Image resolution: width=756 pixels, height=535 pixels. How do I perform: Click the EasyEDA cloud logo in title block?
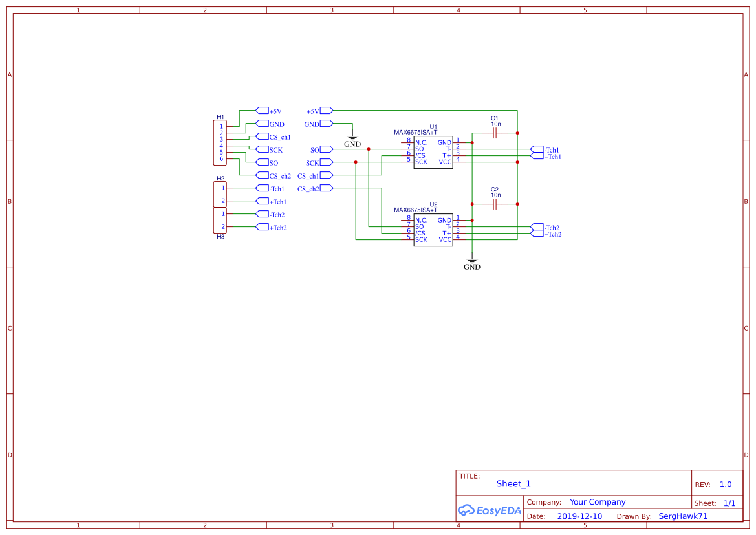[x=468, y=510]
